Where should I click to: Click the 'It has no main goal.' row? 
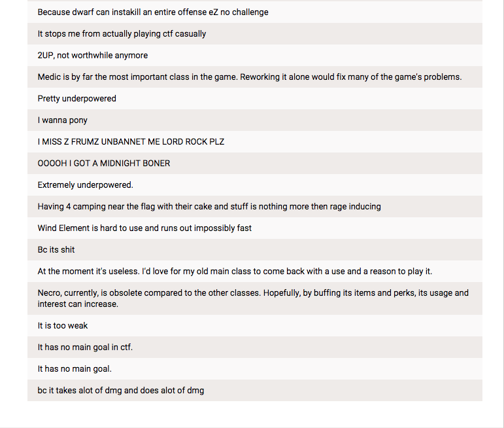click(x=75, y=369)
